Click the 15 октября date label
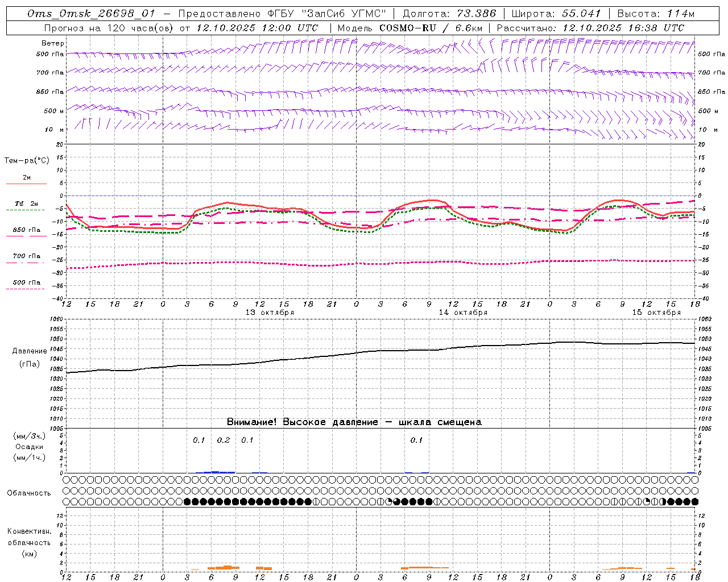 [656, 313]
